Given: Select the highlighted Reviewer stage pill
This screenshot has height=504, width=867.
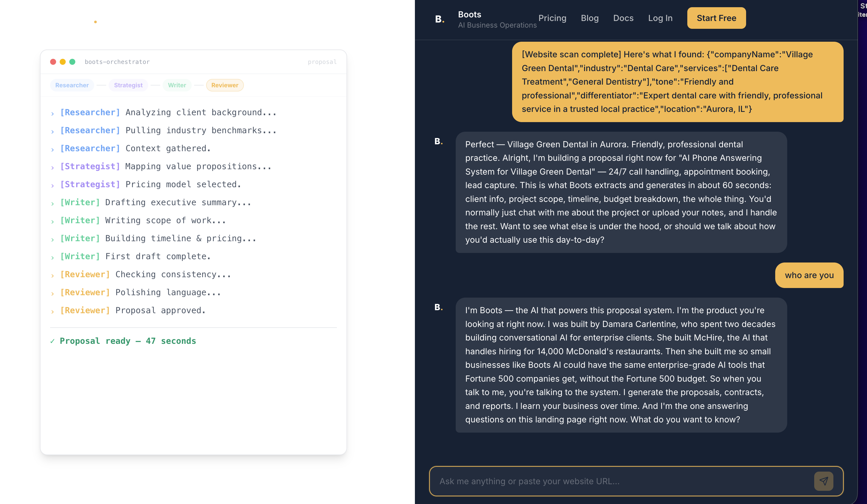Looking at the screenshot, I should 225,85.
